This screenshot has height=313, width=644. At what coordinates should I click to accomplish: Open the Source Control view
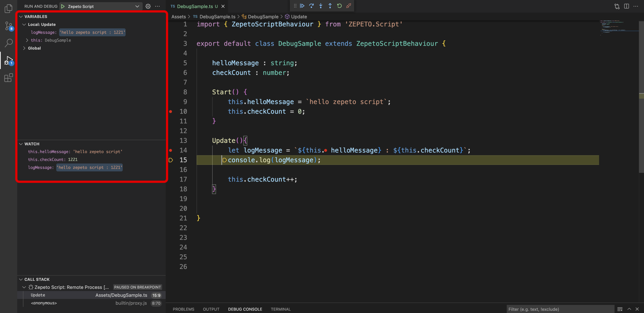(8, 26)
